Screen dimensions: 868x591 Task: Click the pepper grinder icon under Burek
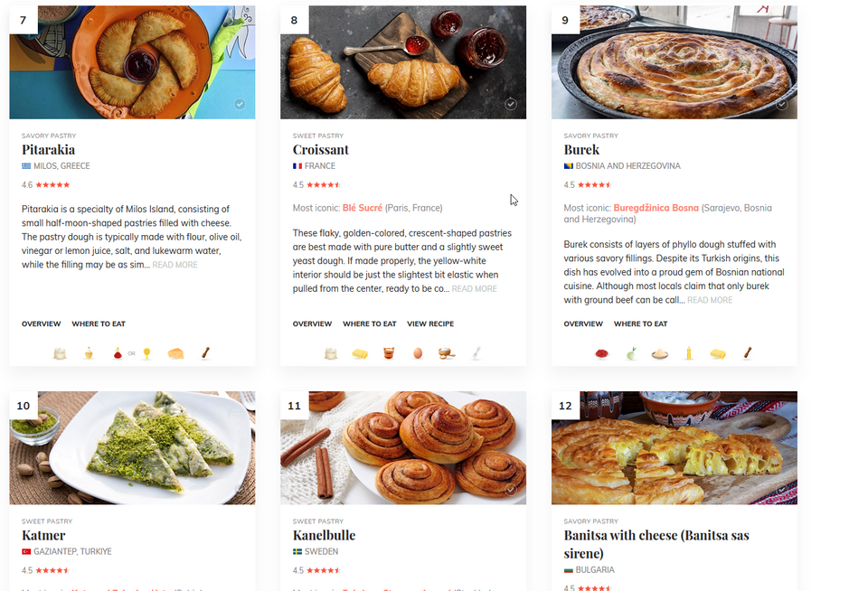click(748, 353)
